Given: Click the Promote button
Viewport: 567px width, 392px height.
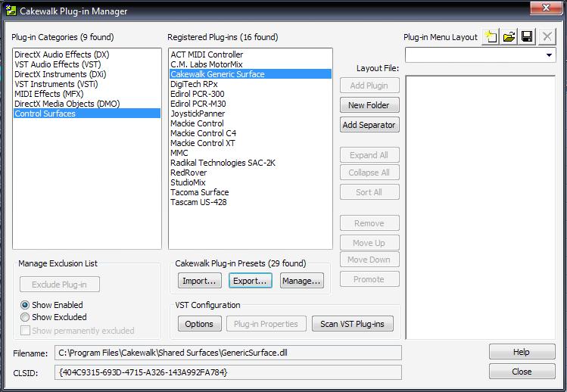Looking at the screenshot, I should tap(369, 278).
